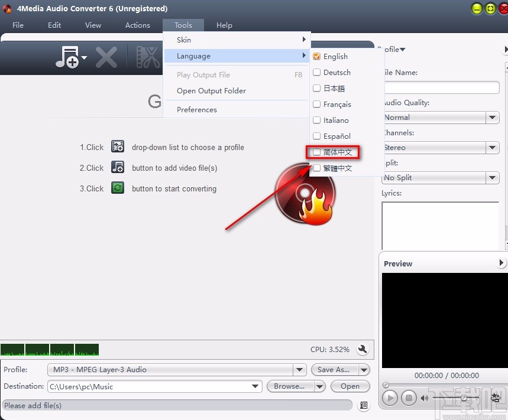The image size is (508, 420).
Task: Select Español language checkbox
Action: click(x=316, y=136)
